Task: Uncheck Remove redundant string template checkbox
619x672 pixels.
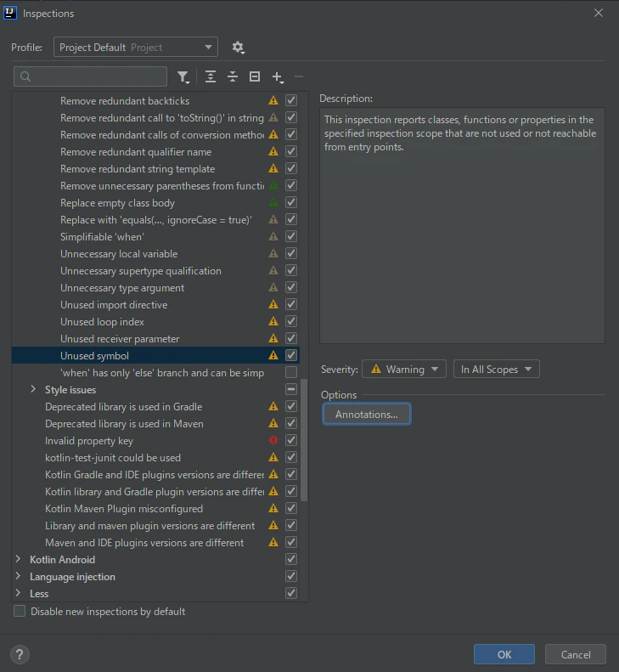Action: click(291, 168)
